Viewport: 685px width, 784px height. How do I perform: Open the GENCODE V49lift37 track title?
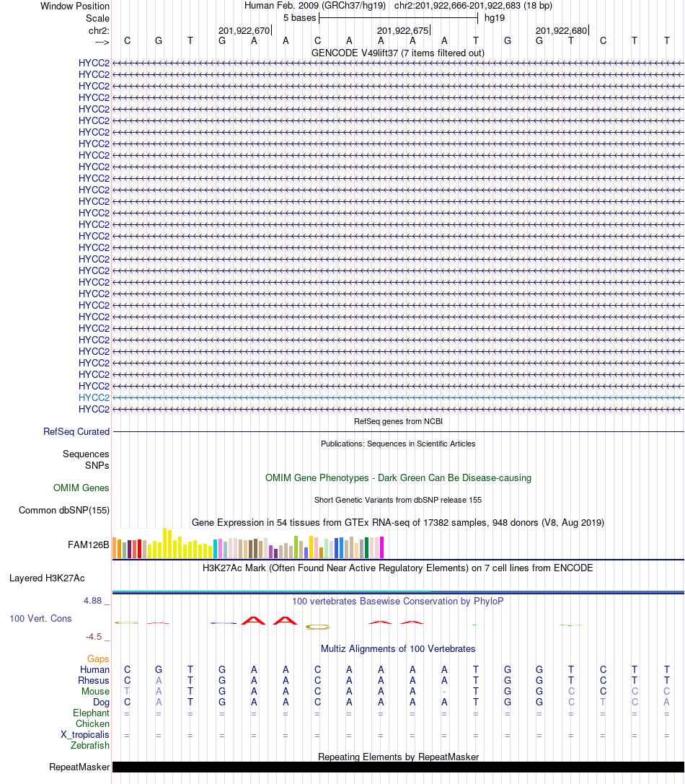pos(398,53)
